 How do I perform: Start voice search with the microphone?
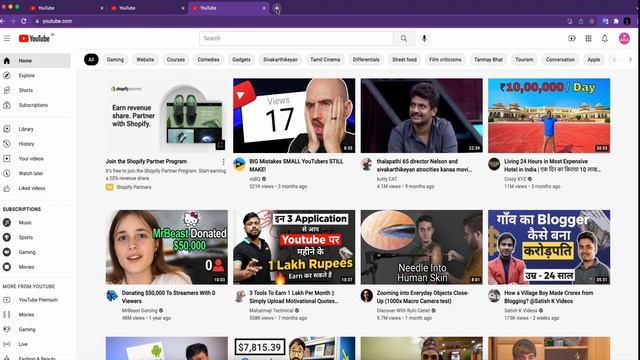coord(424,38)
